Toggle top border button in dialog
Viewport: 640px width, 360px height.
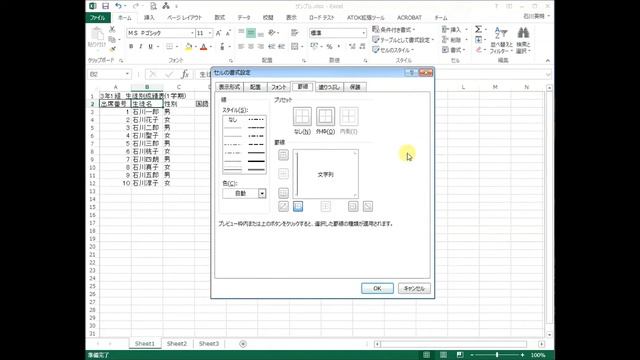(283, 155)
